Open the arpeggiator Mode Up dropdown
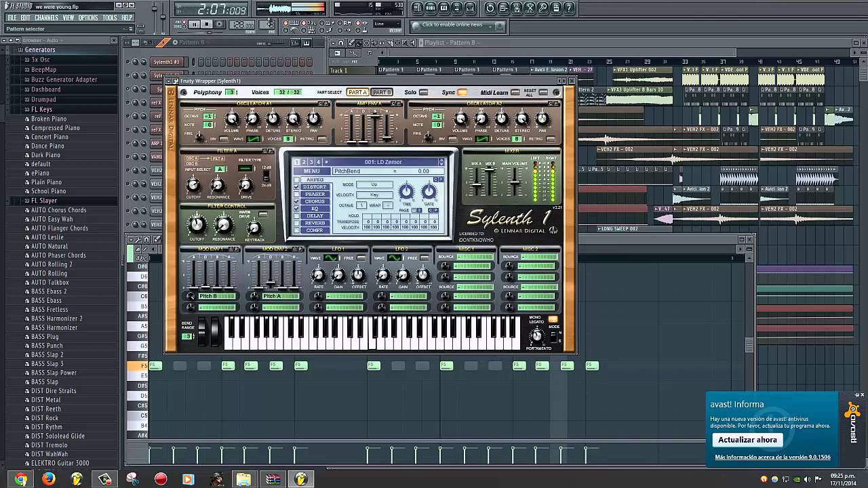This screenshot has width=868, height=488. click(x=374, y=184)
